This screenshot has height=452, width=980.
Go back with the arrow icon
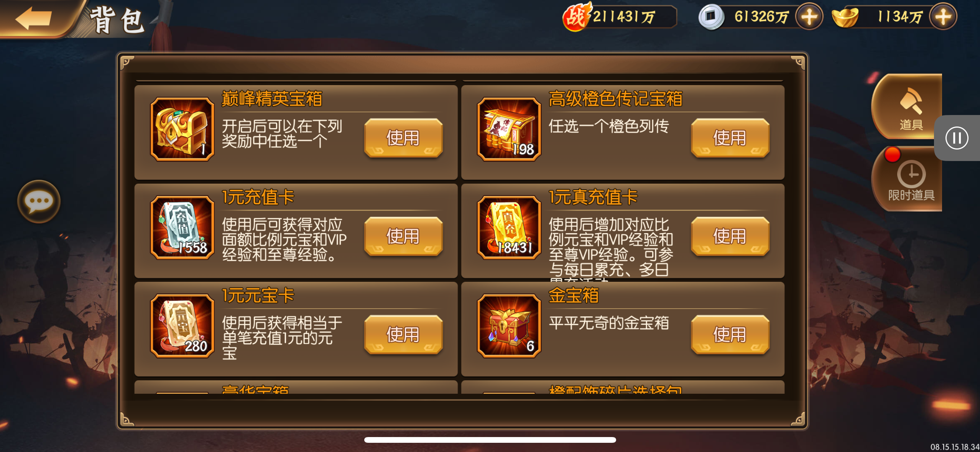pyautogui.click(x=34, y=18)
